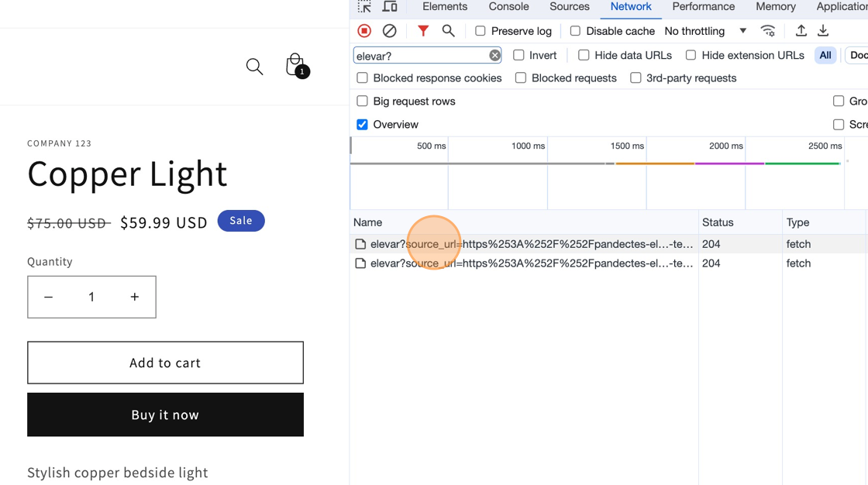
Task: Check 3rd-party requests option
Action: coord(635,78)
